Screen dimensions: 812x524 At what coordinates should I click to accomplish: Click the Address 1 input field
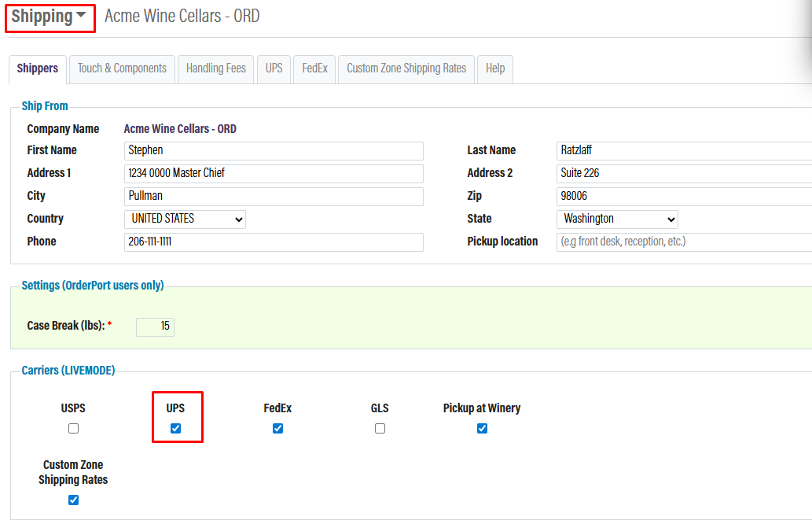tap(274, 174)
